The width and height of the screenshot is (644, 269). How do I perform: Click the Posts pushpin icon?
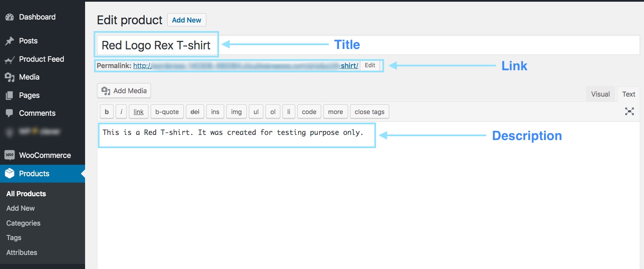click(x=9, y=41)
